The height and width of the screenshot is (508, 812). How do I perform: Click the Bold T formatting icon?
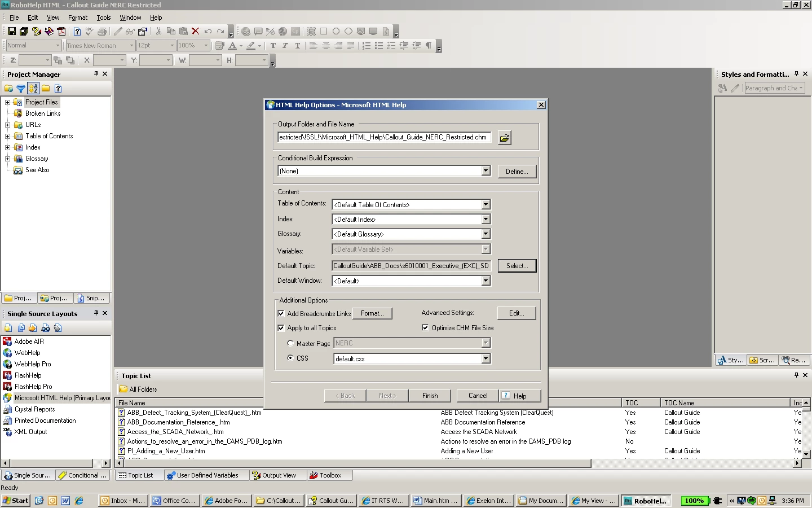[x=273, y=46]
